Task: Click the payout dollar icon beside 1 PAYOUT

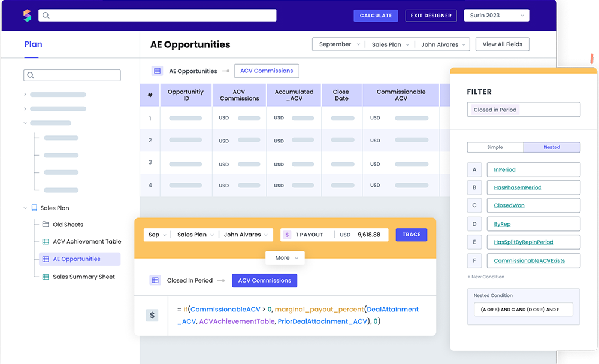Action: (x=287, y=235)
